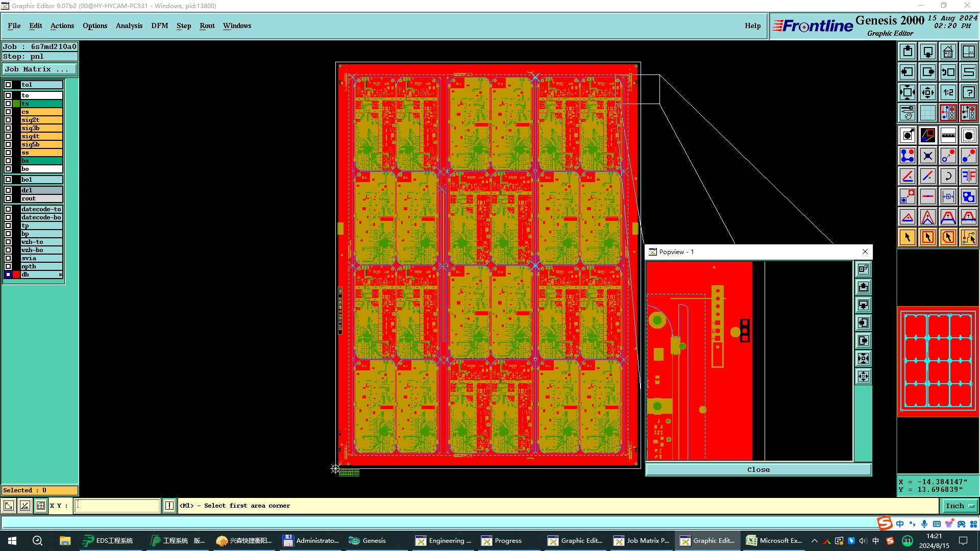Screen dimensions: 980x551
Task: Click the X Y coordinate input field
Action: coord(117,506)
